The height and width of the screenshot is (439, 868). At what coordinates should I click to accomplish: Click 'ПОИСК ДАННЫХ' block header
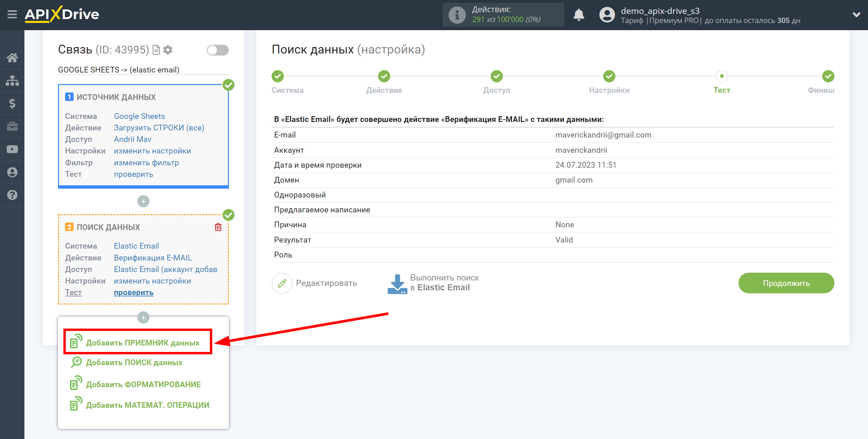108,227
